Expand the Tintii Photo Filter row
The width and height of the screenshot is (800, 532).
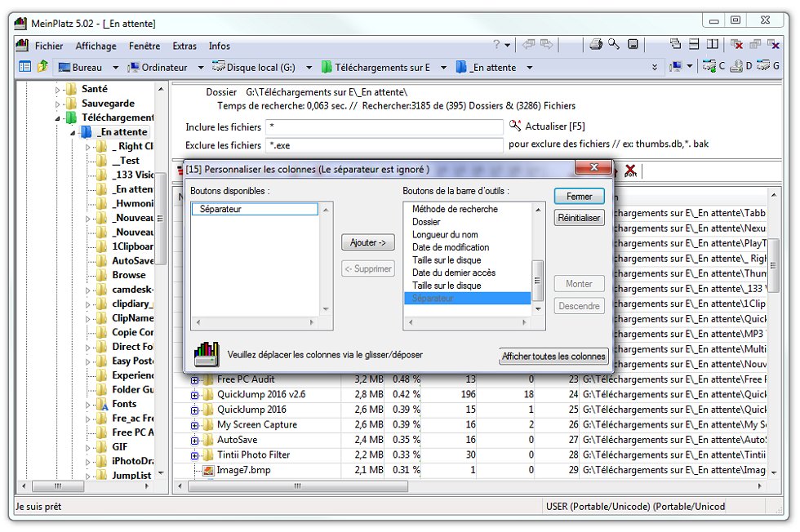194,455
